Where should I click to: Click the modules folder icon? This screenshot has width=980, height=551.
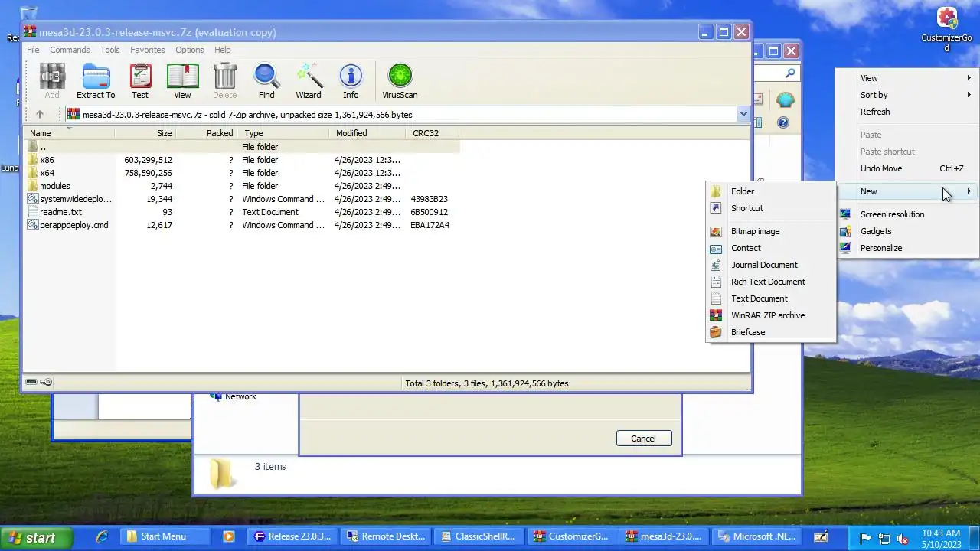click(33, 186)
